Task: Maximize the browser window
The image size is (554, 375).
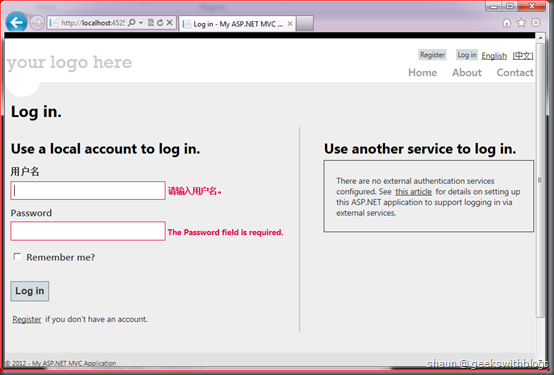Action: point(509,6)
